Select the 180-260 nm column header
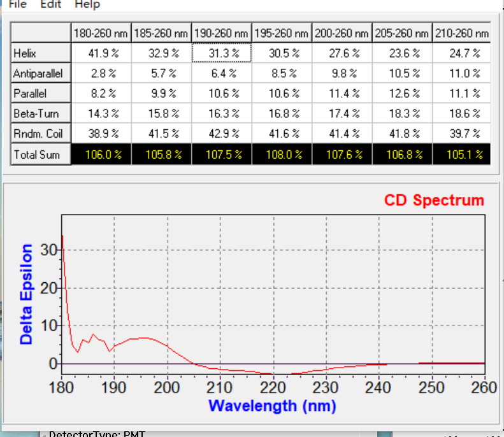Viewport: 504px width, 437px height. (101, 32)
